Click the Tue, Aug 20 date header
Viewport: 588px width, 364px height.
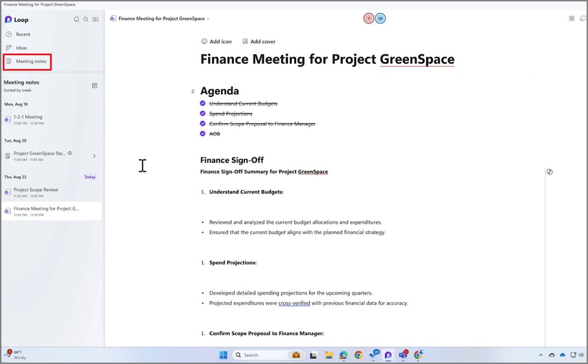click(15, 140)
